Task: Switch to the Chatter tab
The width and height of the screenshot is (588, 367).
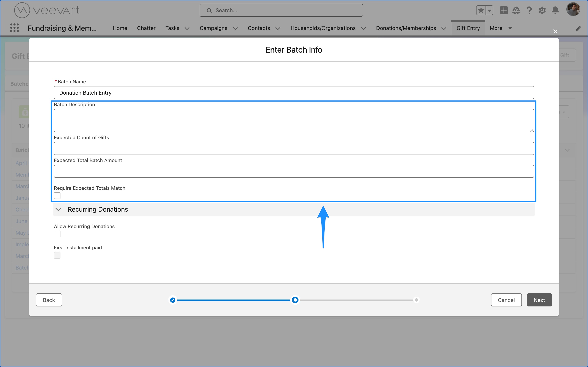Action: [x=146, y=28]
